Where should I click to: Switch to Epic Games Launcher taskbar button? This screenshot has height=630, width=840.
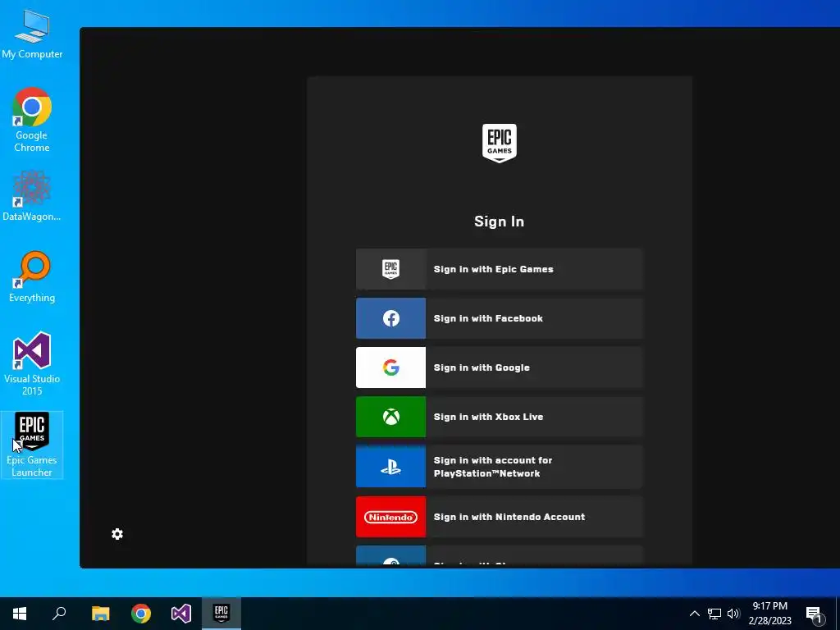[221, 614]
